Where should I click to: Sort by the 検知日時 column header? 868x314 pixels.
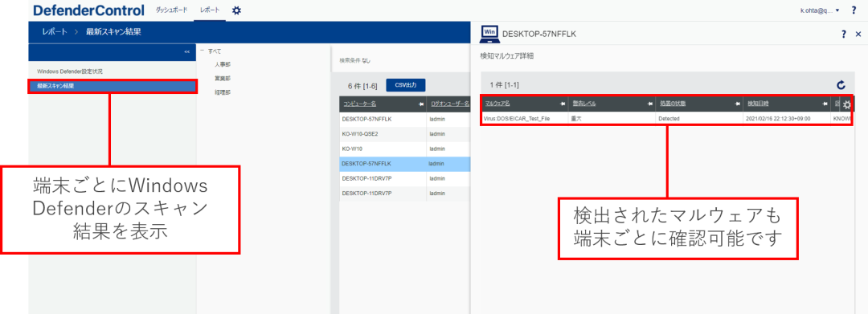coord(758,104)
